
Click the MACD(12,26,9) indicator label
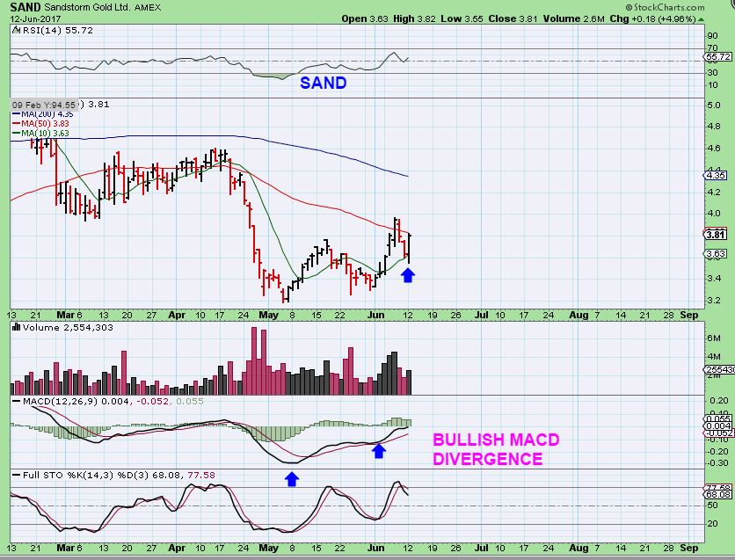click(61, 401)
